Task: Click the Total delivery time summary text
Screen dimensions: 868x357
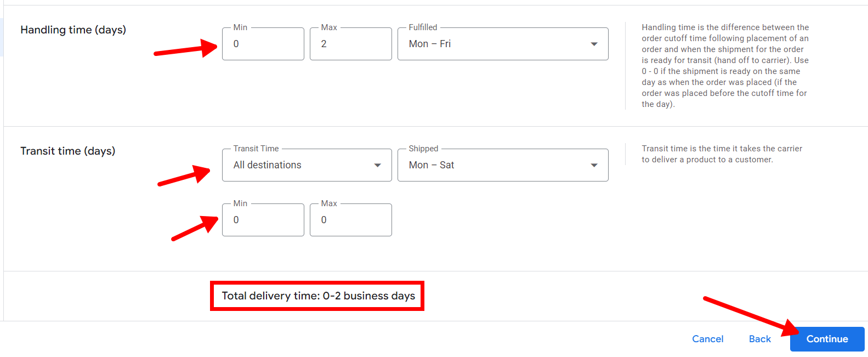Action: coord(318,296)
